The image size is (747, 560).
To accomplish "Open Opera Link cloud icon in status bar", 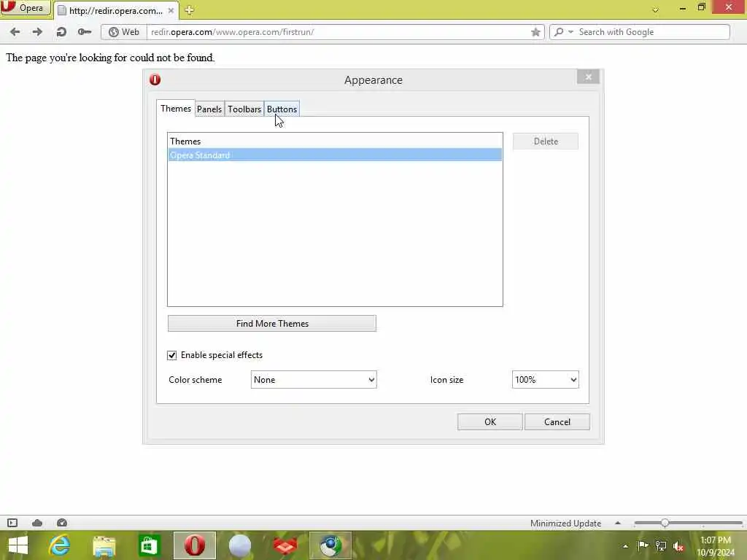I will coord(37,523).
